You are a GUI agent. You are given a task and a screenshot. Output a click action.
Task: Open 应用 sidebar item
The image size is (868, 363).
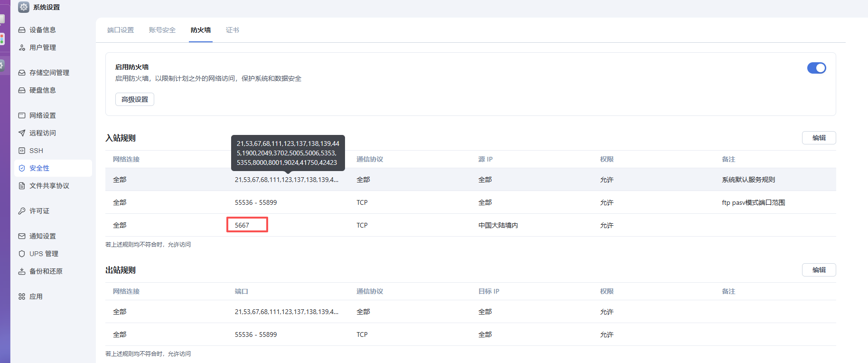(x=53, y=296)
